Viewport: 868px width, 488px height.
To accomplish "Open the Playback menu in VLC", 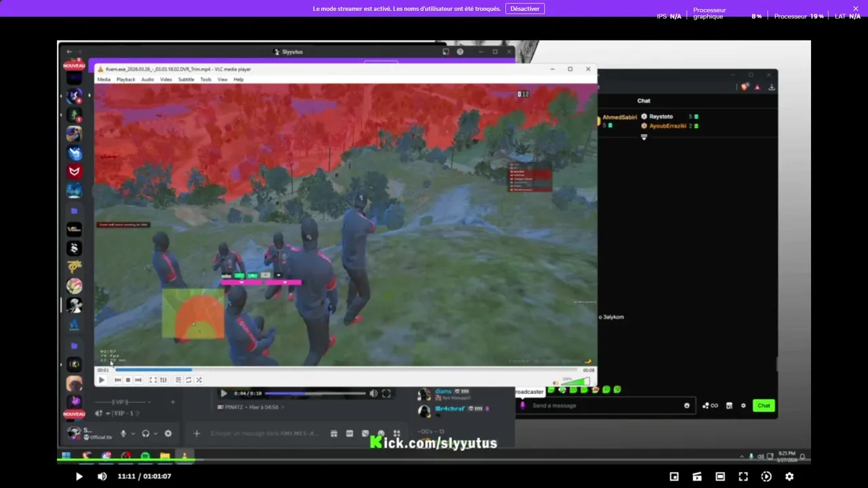I will coord(125,79).
